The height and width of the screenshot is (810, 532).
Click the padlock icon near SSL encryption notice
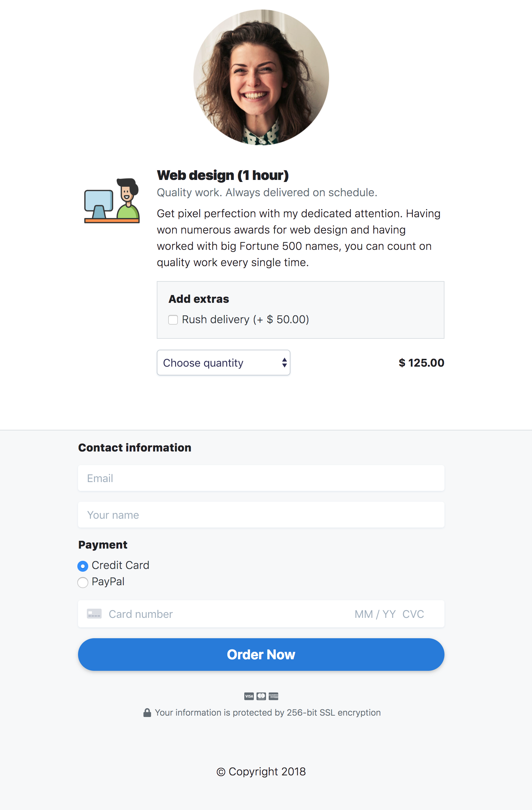coord(147,712)
